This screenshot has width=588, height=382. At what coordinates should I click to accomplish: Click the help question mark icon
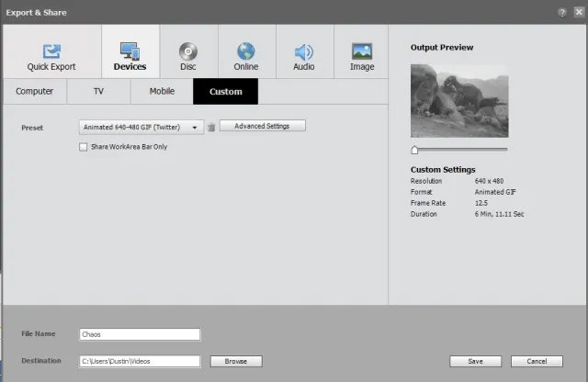560,12
